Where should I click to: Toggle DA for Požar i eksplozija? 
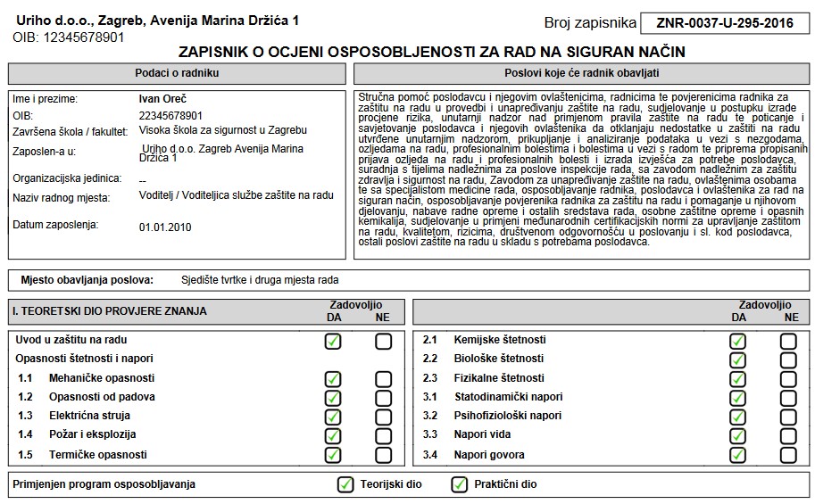pyautogui.click(x=333, y=436)
